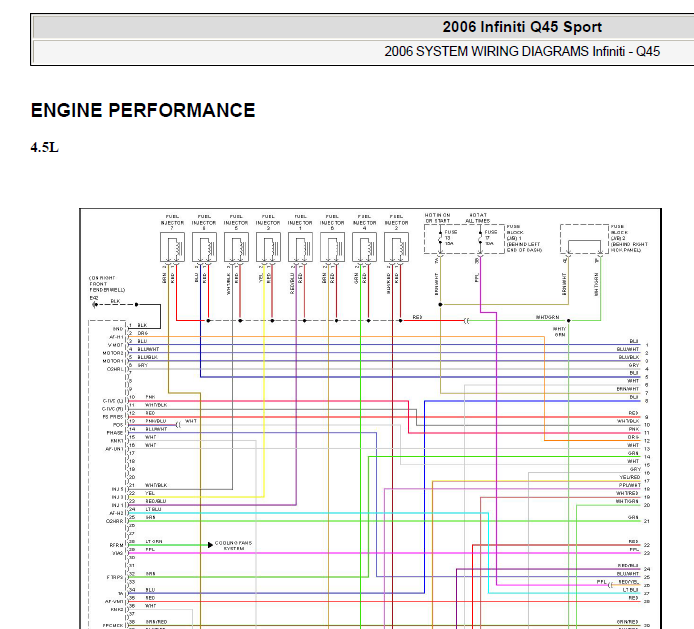Click the Fuel Injector 6 coil symbol

click(332, 247)
